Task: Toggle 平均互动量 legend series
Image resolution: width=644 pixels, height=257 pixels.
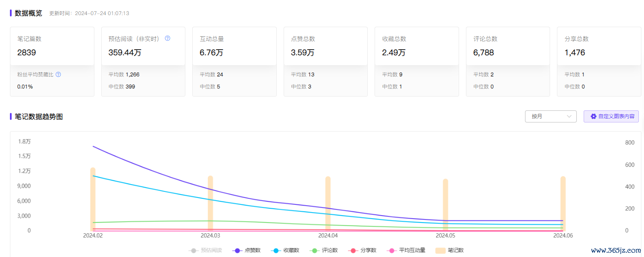Action: [407, 251]
